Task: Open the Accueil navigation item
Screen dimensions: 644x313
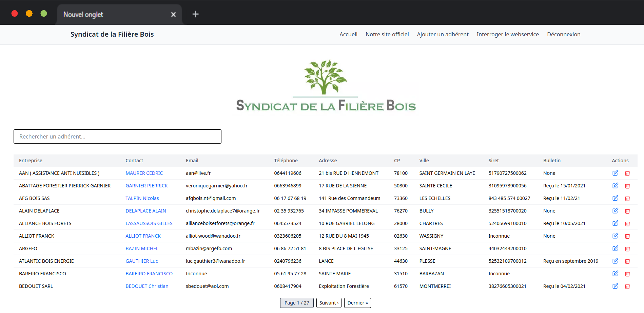Action: (x=348, y=34)
